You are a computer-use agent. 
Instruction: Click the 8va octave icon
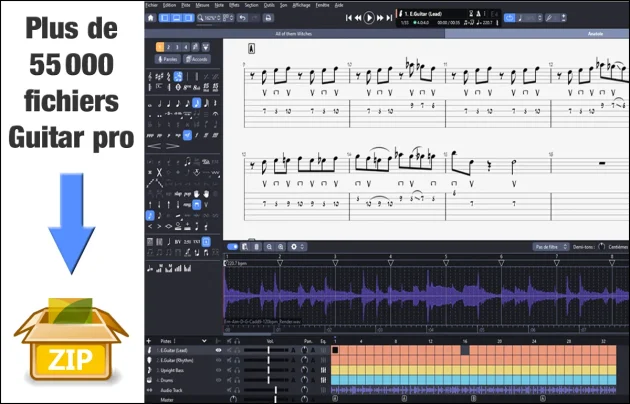(x=187, y=87)
